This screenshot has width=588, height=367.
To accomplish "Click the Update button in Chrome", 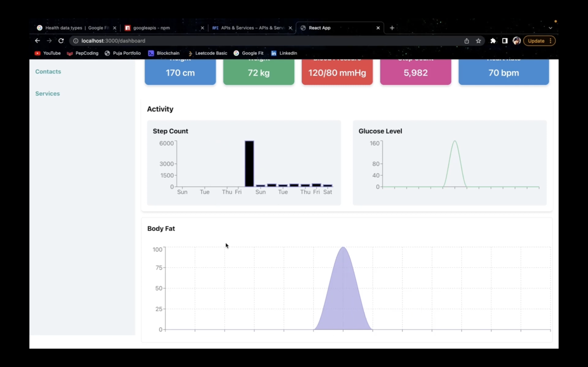I will coord(536,41).
